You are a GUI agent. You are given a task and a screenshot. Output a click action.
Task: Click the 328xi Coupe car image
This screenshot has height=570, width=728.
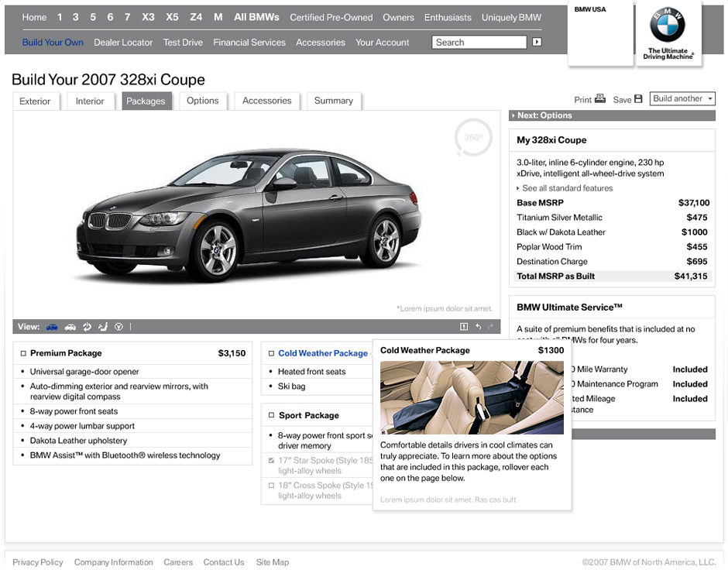(x=249, y=215)
